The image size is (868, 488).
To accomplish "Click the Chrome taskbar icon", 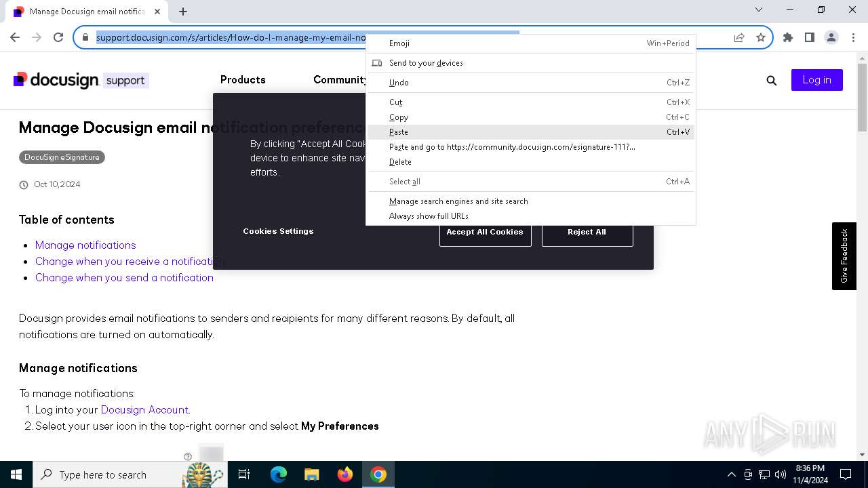I will [x=378, y=474].
